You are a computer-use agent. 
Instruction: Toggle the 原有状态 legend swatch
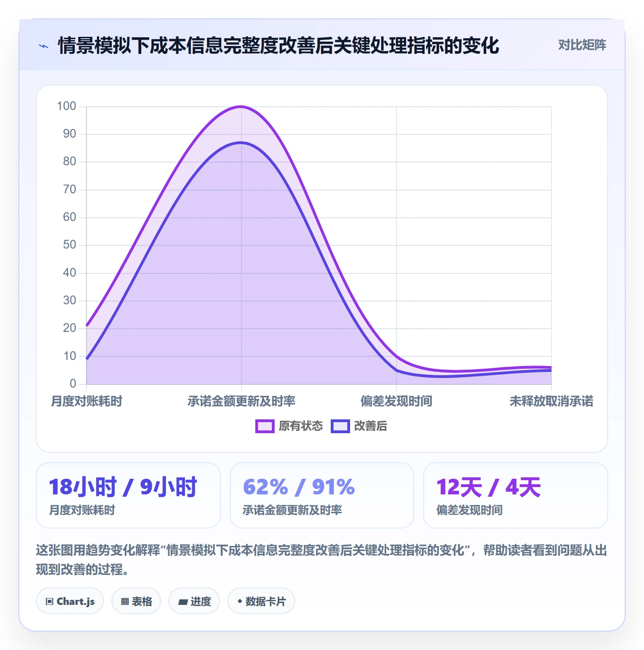(x=264, y=426)
